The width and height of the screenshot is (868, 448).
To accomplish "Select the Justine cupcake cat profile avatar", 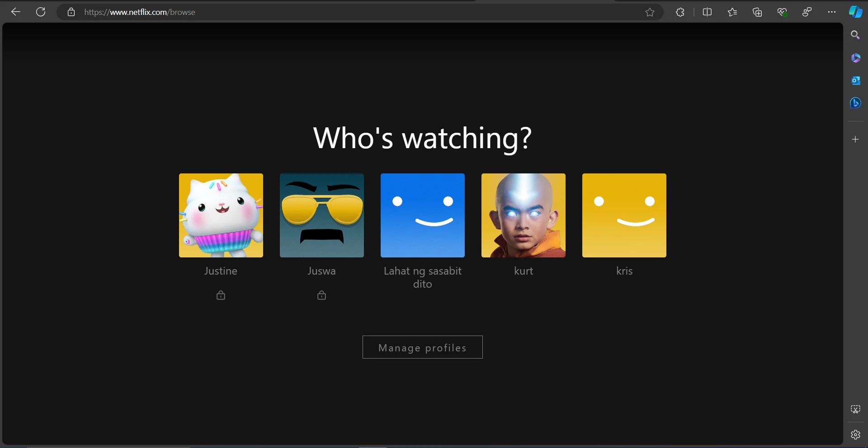I will pyautogui.click(x=221, y=215).
